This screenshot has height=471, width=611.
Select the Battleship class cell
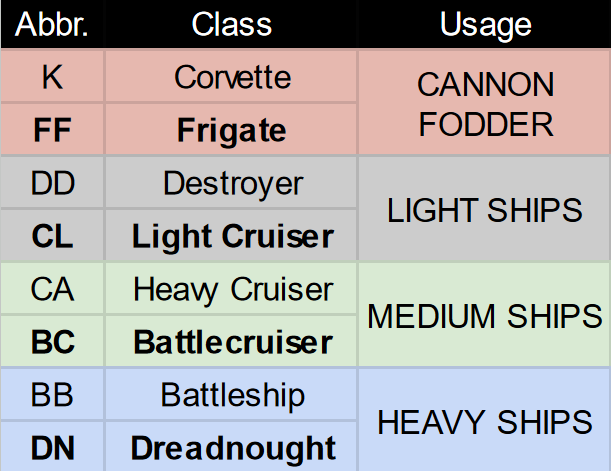pyautogui.click(x=232, y=395)
